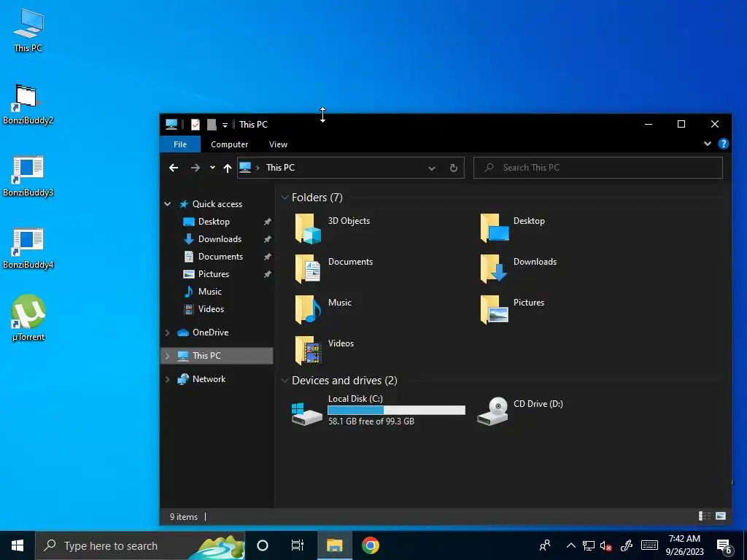Click This PC address bar breadcrumb
747x560 pixels.
[280, 168]
